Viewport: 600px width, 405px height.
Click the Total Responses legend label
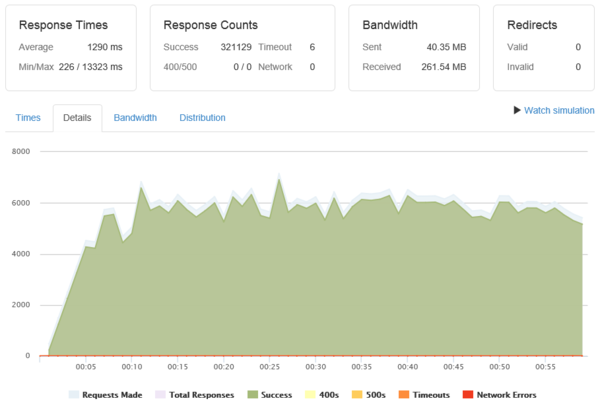(202, 395)
